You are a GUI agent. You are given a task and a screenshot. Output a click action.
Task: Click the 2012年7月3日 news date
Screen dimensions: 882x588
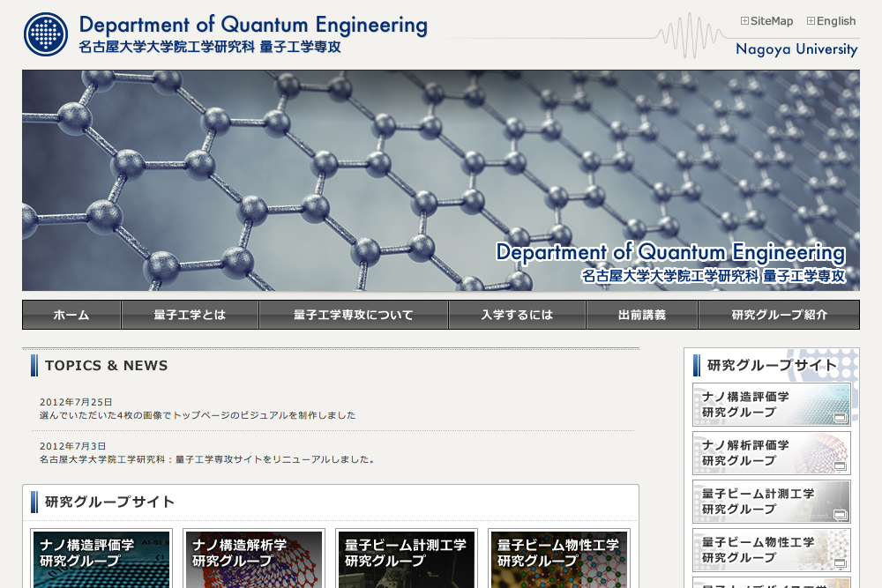pyautogui.click(x=72, y=446)
